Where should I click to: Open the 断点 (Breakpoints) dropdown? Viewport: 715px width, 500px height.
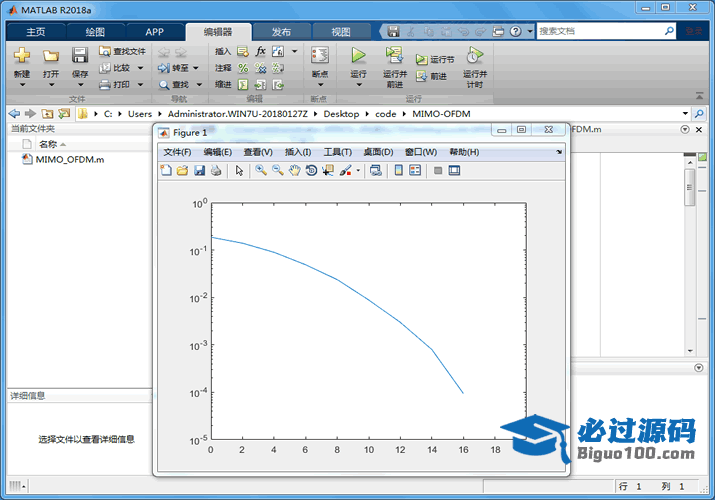(x=319, y=85)
